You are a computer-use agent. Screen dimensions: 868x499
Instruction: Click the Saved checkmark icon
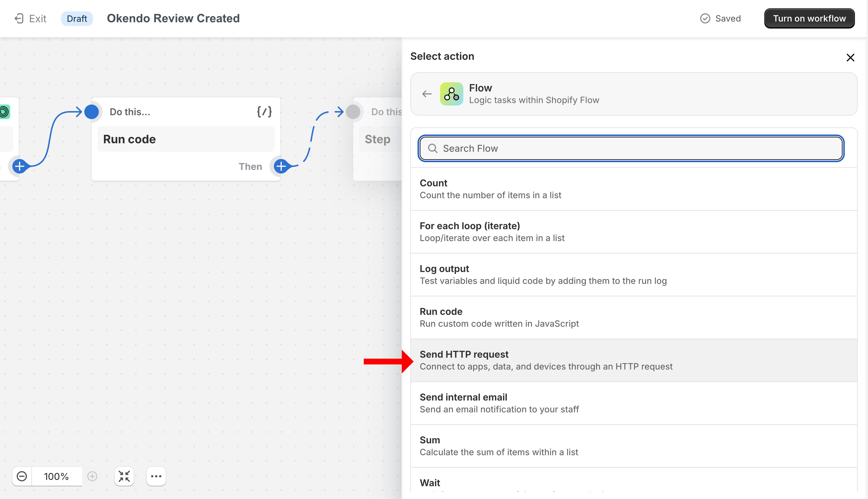point(705,18)
